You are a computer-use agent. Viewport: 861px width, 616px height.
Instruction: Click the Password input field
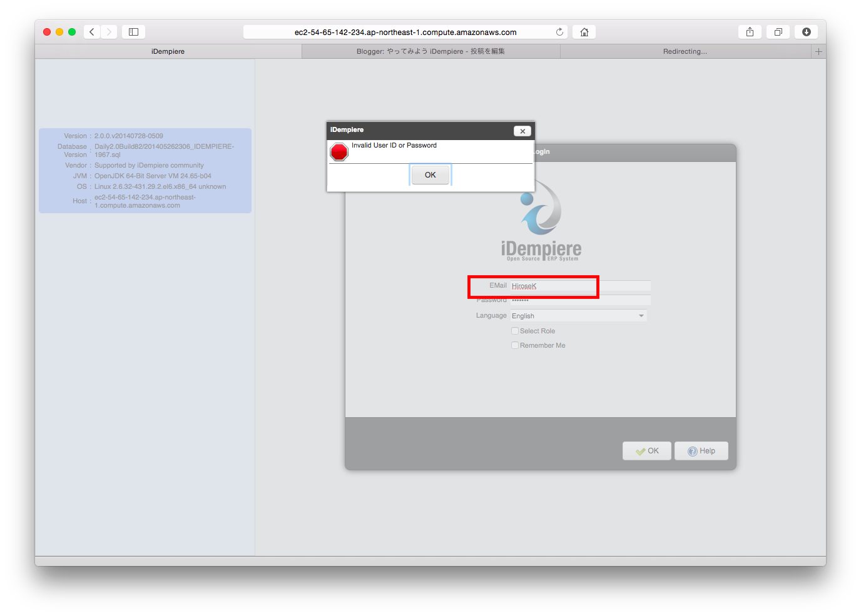pos(580,300)
